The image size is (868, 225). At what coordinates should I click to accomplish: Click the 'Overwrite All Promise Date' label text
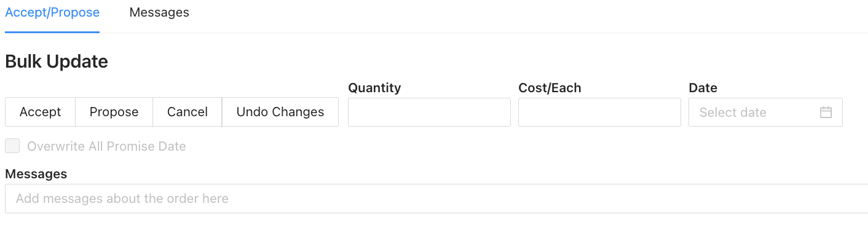(x=106, y=146)
